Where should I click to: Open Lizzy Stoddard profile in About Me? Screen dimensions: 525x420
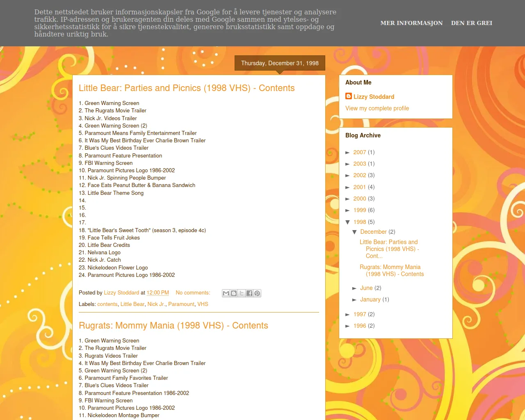point(374,97)
